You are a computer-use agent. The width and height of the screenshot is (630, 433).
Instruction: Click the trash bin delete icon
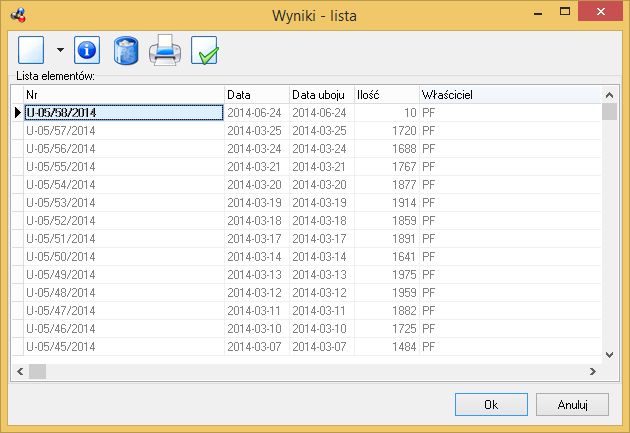pos(126,51)
